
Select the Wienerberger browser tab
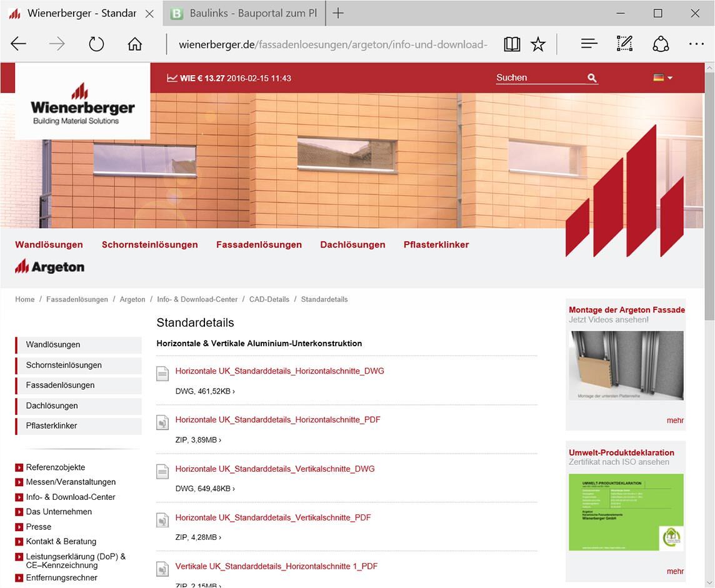coord(81,13)
